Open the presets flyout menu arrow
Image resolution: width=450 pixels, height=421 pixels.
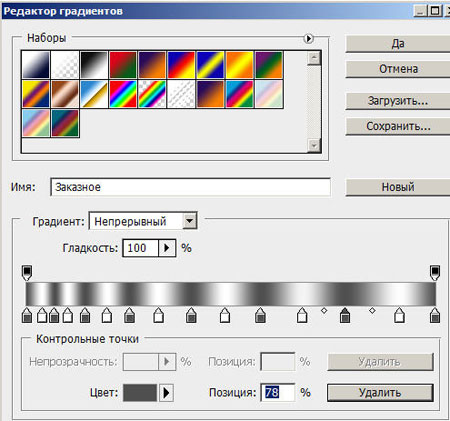(309, 39)
